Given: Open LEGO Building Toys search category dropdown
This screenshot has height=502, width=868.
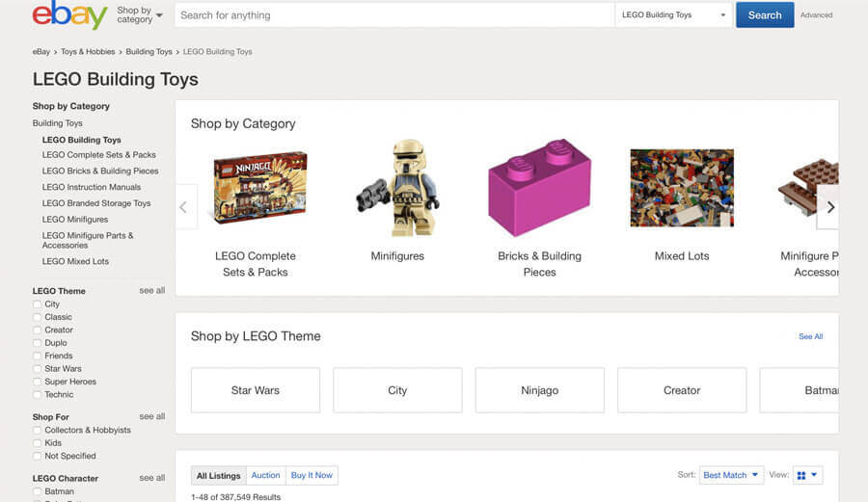Looking at the screenshot, I should [674, 15].
